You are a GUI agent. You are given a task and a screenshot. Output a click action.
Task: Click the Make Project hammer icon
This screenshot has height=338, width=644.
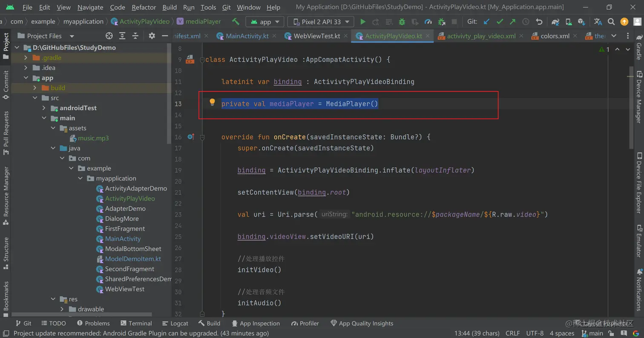click(x=236, y=22)
